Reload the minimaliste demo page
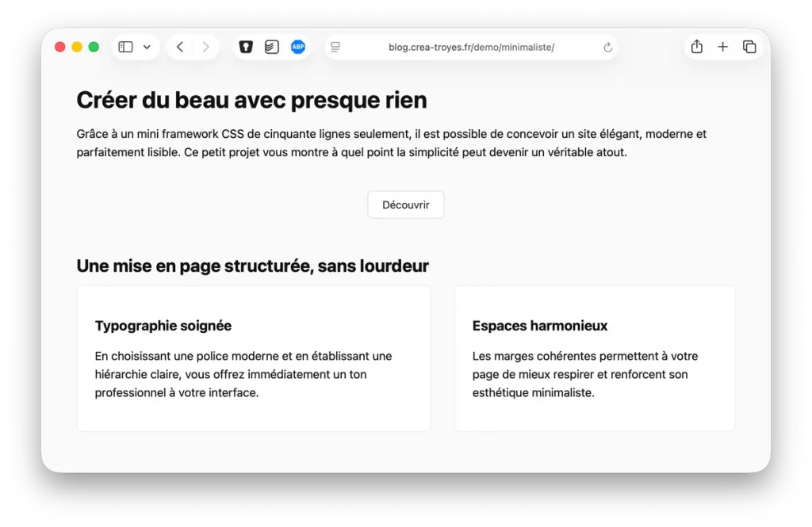The image size is (812, 527). [607, 47]
